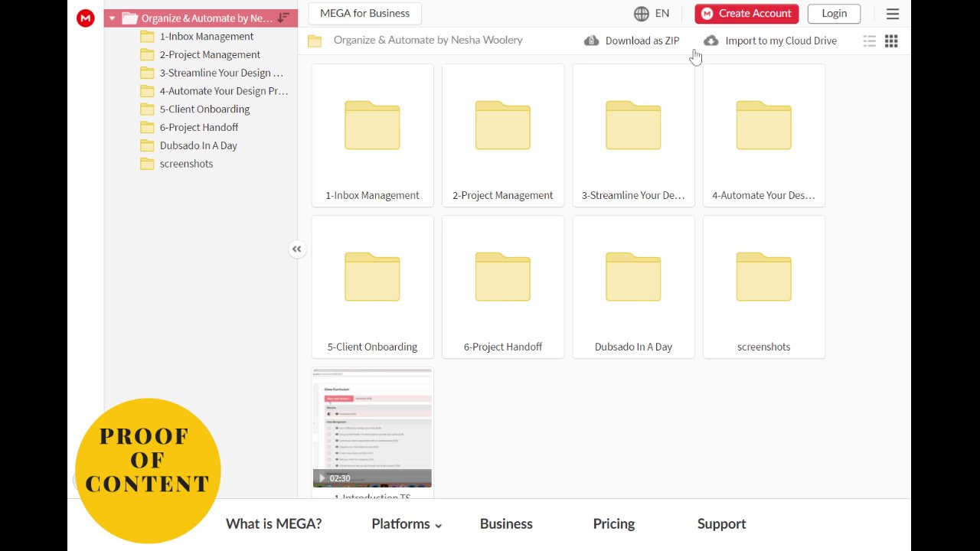The height and width of the screenshot is (551, 980).
Task: Open the sort order icon in sidebar header
Action: tap(283, 18)
